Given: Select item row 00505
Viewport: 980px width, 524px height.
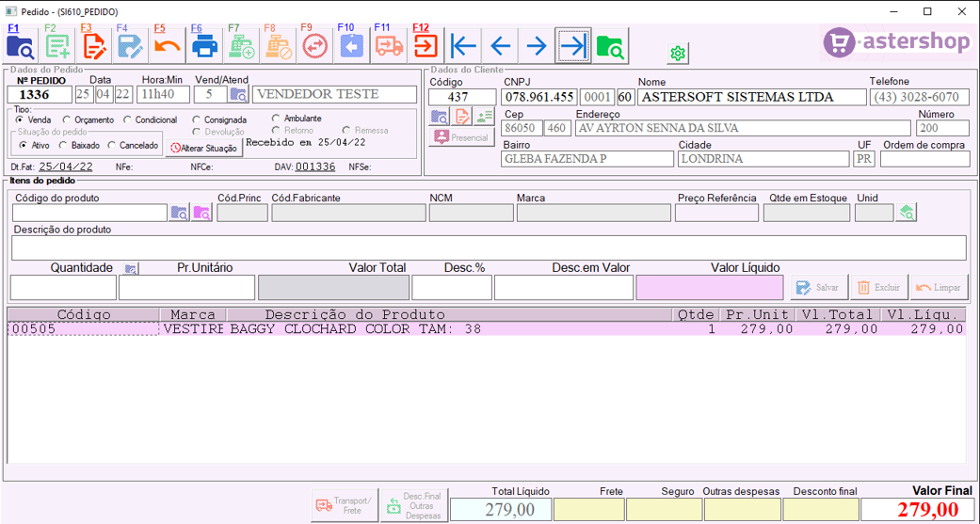Looking at the screenshot, I should point(486,329).
